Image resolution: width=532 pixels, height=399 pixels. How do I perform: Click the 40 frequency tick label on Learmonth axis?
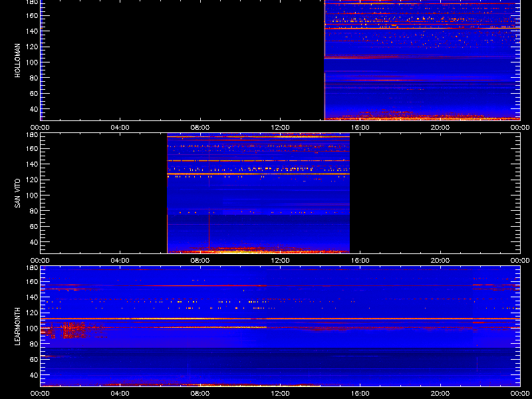(x=35, y=375)
